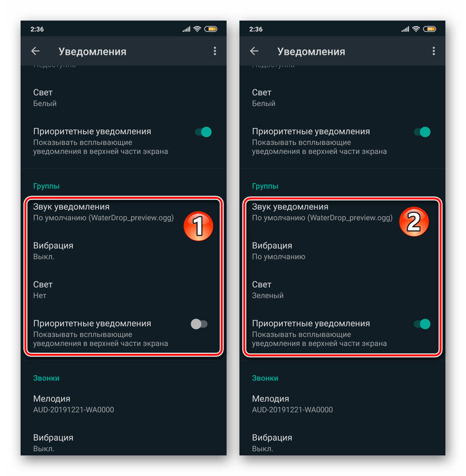The width and height of the screenshot is (466, 476).
Task: Select Мелодия AUD-20191221-WA0000 on left screen
Action: [x=124, y=404]
